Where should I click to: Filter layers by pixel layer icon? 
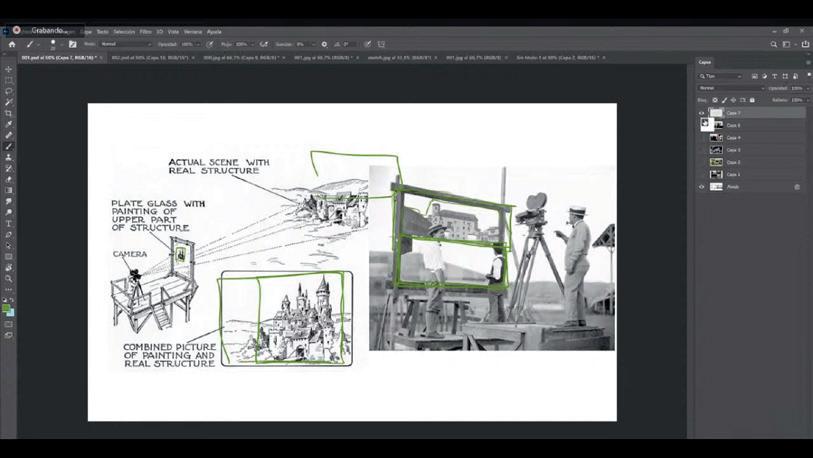pyautogui.click(x=755, y=76)
